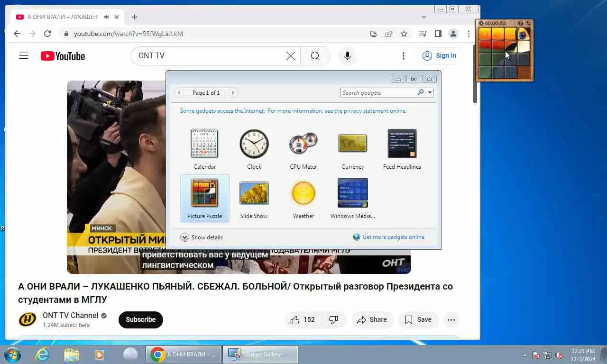The image size is (607, 364).
Task: Click Chrome back navigation arrow
Action: (x=17, y=34)
